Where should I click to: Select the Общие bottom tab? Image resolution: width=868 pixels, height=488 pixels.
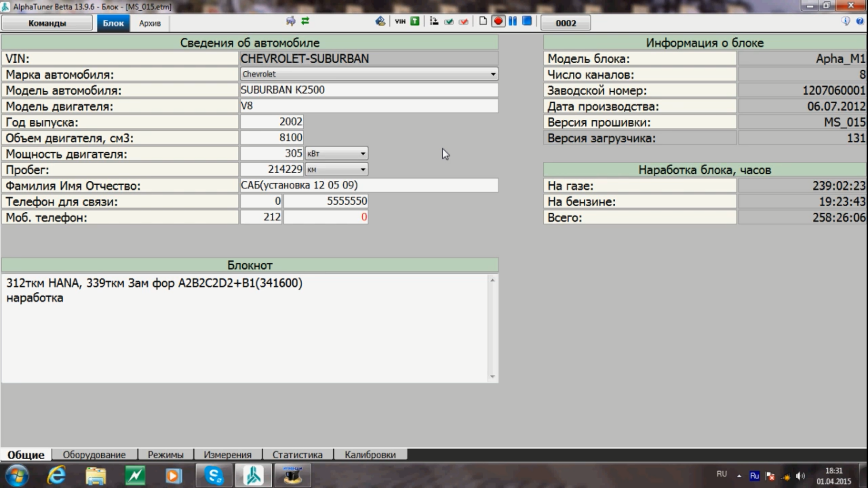26,455
